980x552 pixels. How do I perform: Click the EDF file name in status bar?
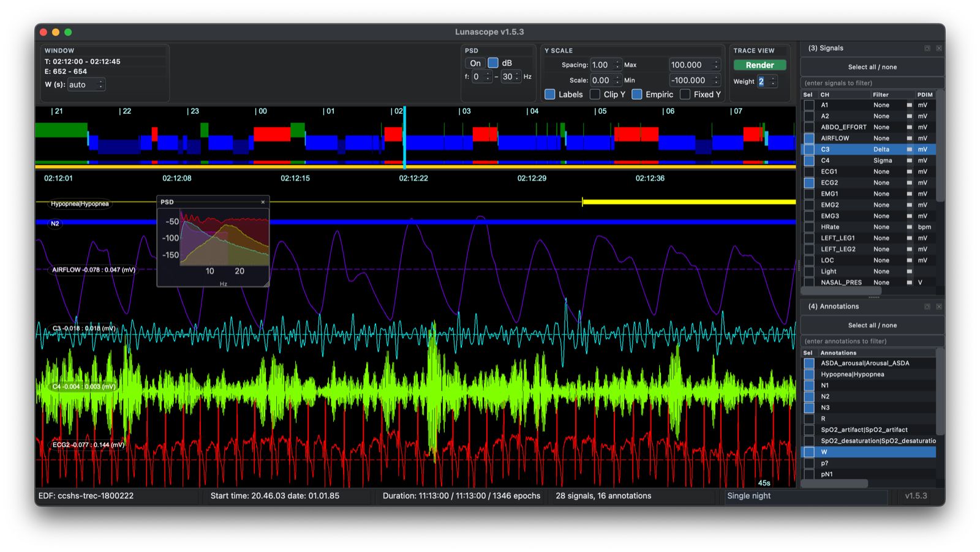[86, 496]
